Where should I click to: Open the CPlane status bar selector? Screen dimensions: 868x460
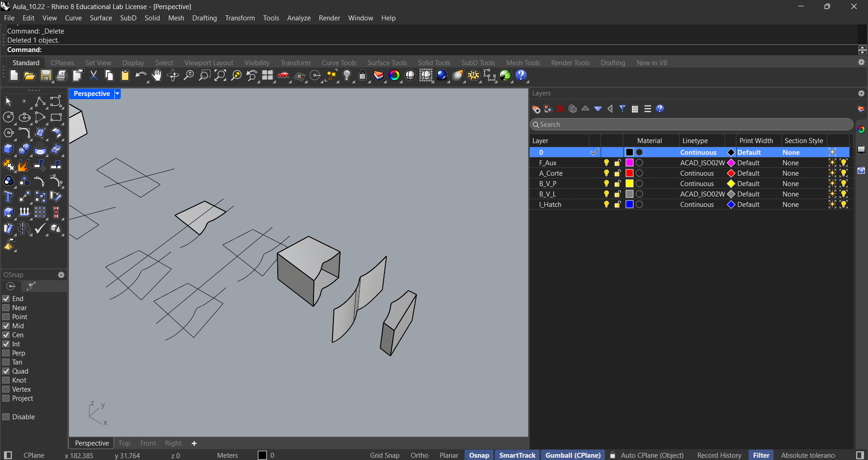(x=34, y=455)
